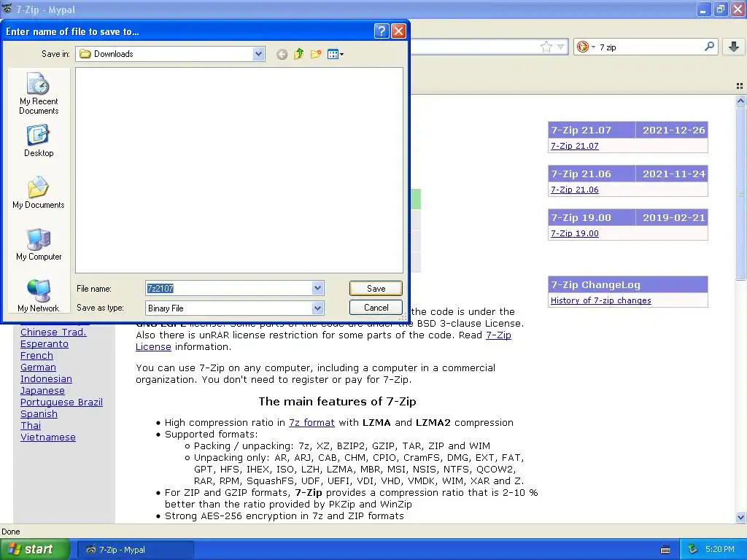The width and height of the screenshot is (747, 560).
Task: Click the system tray network icon
Action: 692,550
